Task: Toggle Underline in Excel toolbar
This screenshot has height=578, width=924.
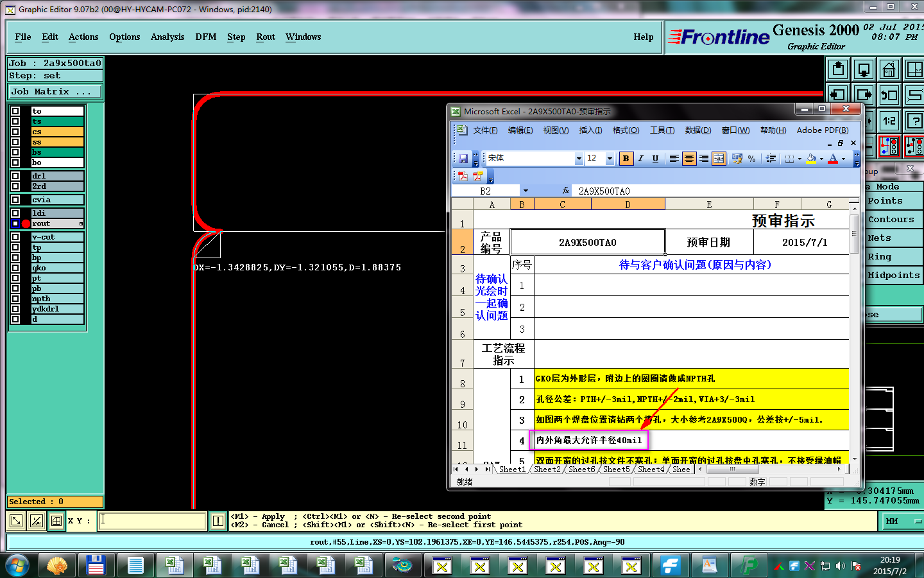Action: pos(655,159)
